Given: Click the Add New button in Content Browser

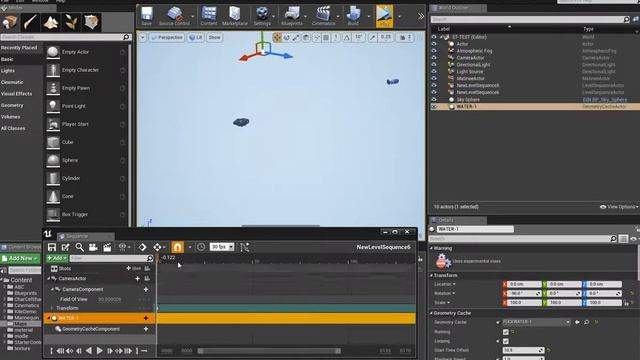Looking at the screenshot, I should click(x=20, y=258).
